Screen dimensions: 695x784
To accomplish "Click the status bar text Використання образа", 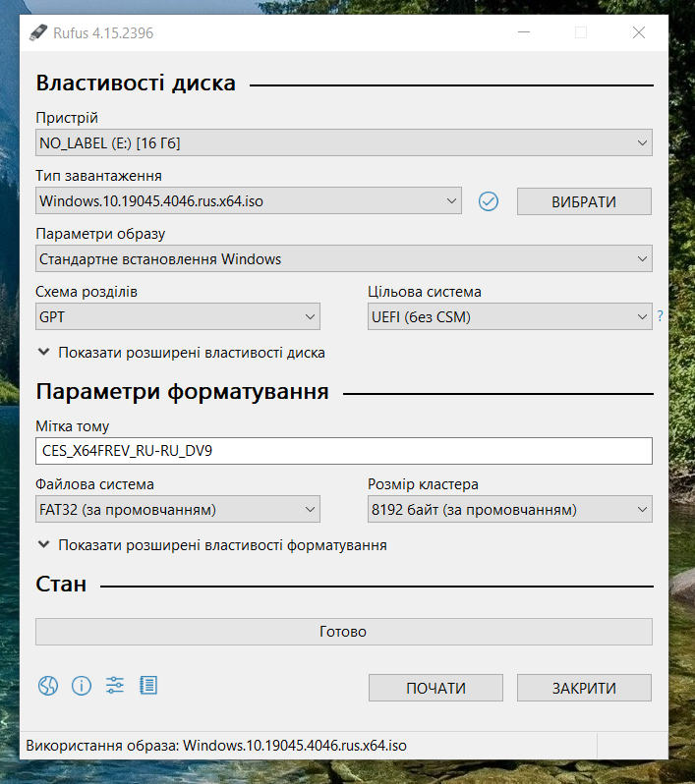I will click(216, 746).
